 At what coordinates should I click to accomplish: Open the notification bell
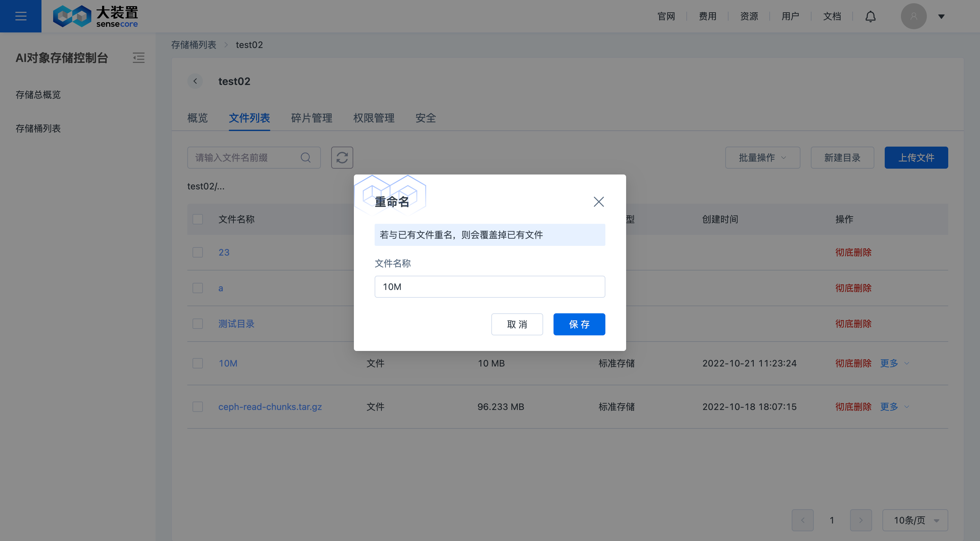point(870,16)
